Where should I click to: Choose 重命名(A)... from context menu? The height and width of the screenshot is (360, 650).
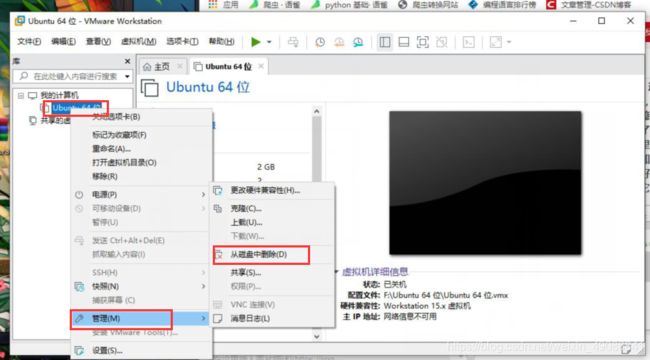tap(141, 148)
